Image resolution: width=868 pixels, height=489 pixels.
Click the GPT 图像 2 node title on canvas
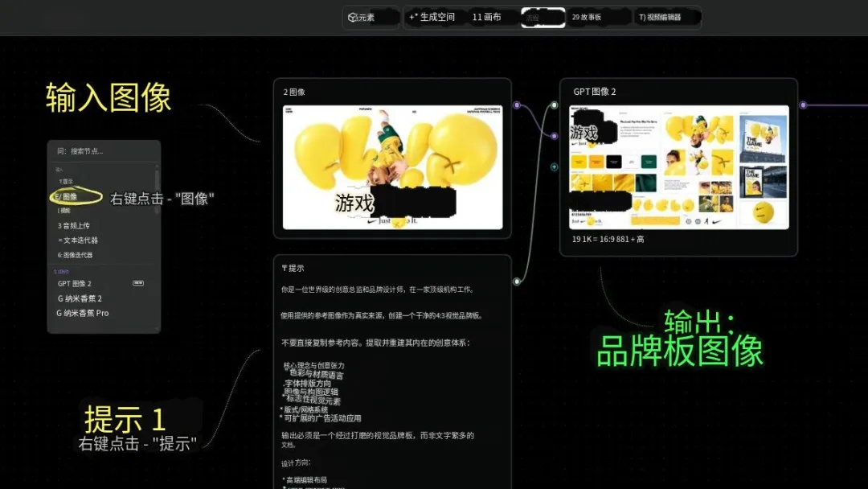pos(595,92)
